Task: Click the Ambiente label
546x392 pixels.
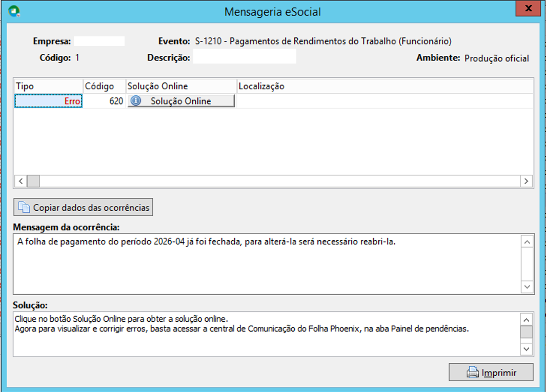Action: (x=438, y=58)
